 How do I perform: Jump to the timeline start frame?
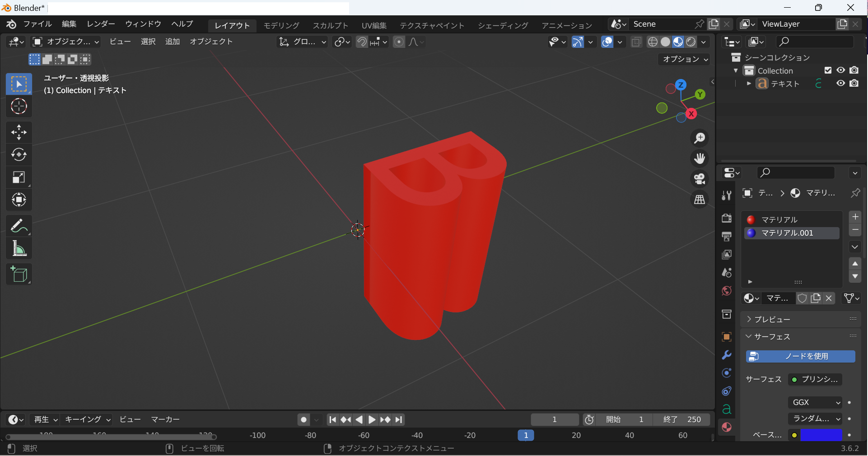pyautogui.click(x=332, y=420)
